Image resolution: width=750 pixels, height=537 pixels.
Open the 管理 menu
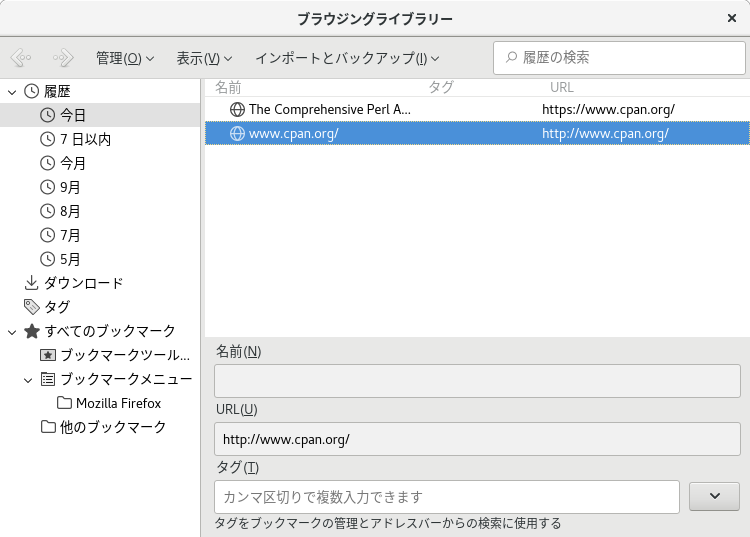[x=125, y=58]
